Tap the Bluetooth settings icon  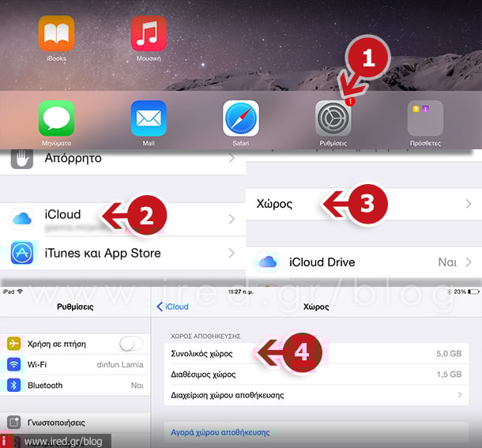14,385
